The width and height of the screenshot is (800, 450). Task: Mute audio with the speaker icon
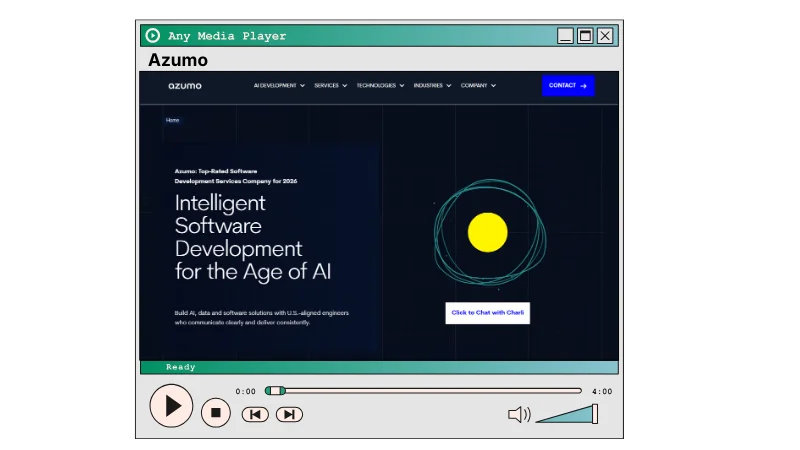pyautogui.click(x=519, y=414)
